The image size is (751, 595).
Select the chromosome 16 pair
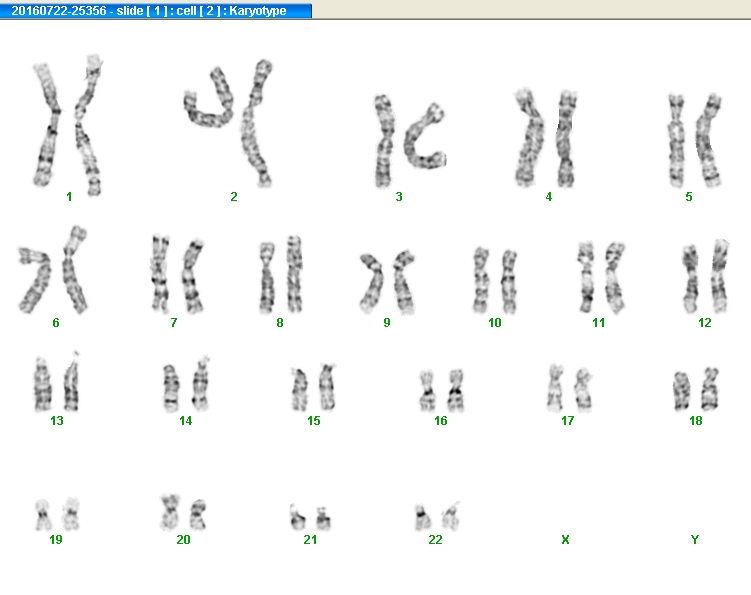[x=442, y=390]
